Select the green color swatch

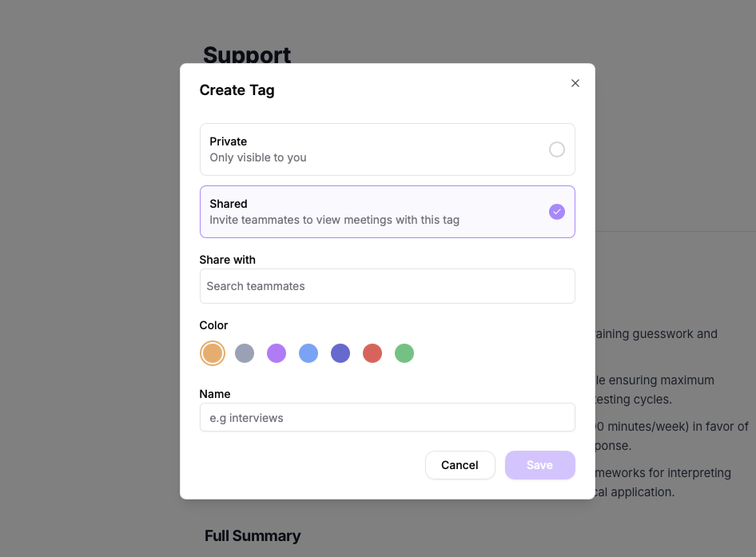tap(404, 352)
